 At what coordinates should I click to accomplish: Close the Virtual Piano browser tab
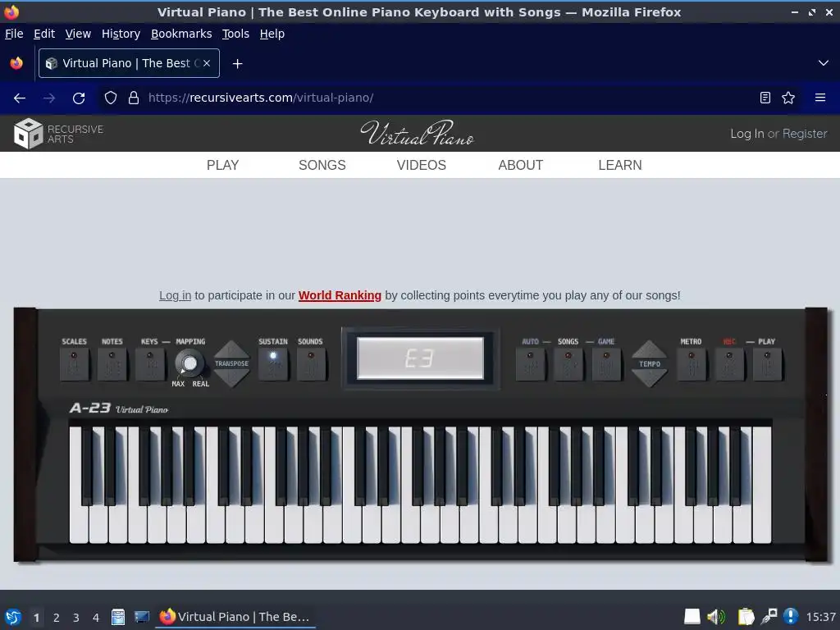[207, 63]
